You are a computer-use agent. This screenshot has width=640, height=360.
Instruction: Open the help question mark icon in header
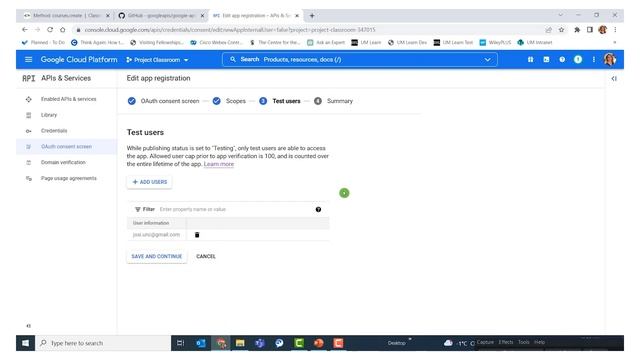click(x=562, y=60)
